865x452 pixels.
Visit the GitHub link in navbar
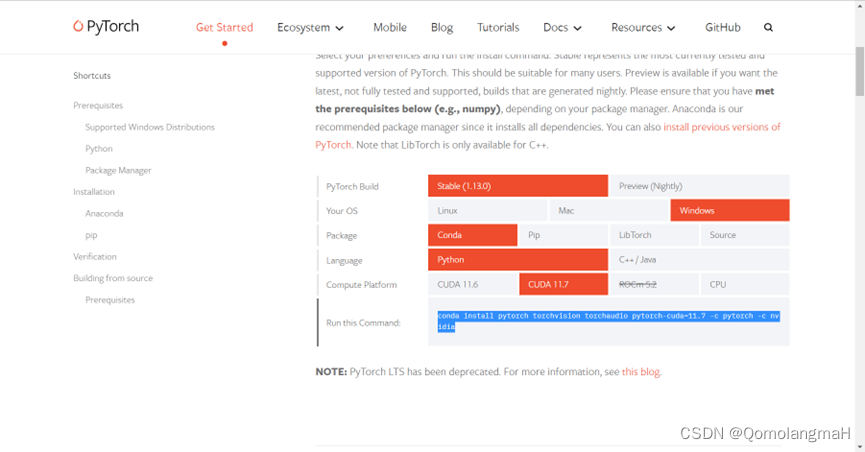coord(723,28)
